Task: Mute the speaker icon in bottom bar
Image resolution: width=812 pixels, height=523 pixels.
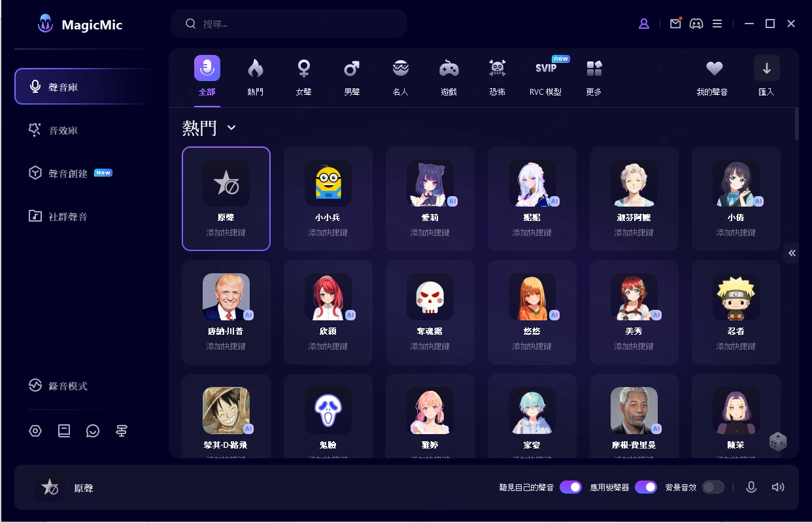Action: pos(777,487)
